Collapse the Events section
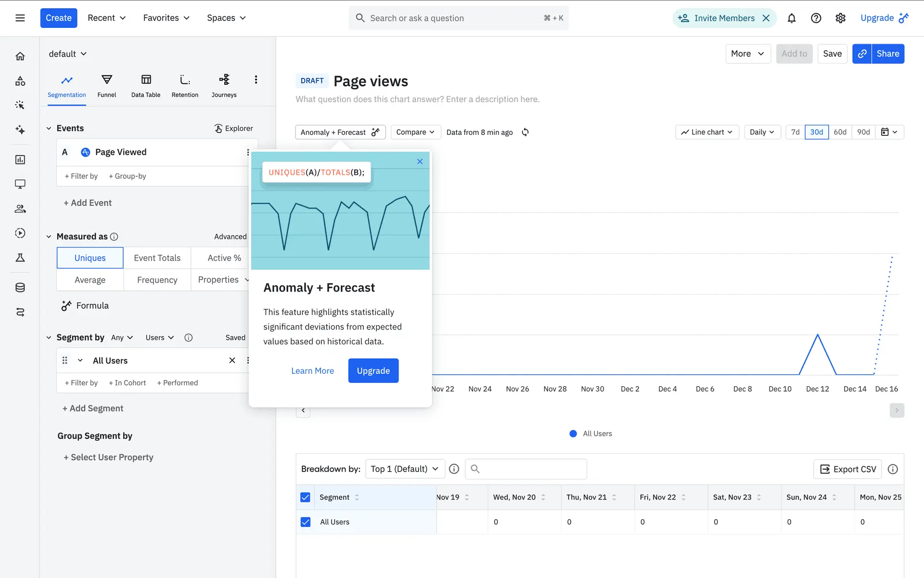924x578 pixels. (x=49, y=128)
